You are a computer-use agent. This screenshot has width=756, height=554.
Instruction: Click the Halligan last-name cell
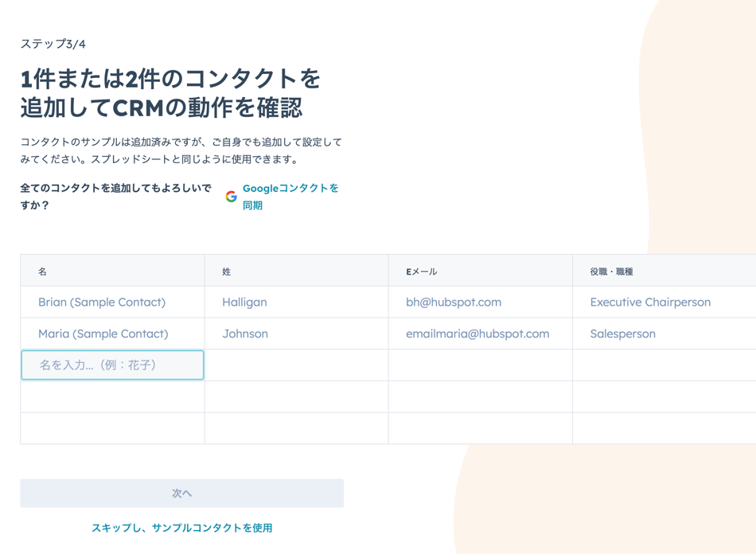(297, 302)
